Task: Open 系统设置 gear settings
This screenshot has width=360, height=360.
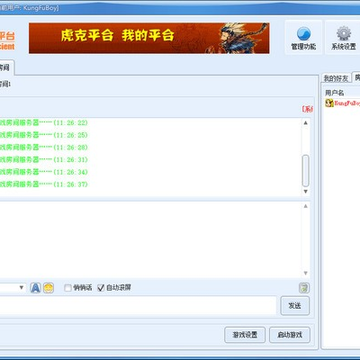Action: pyautogui.click(x=343, y=37)
